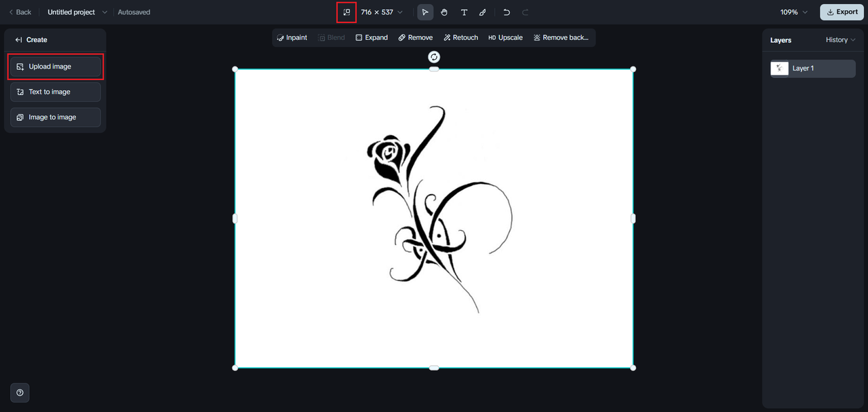
Task: Redo the last undone action
Action: pos(526,12)
